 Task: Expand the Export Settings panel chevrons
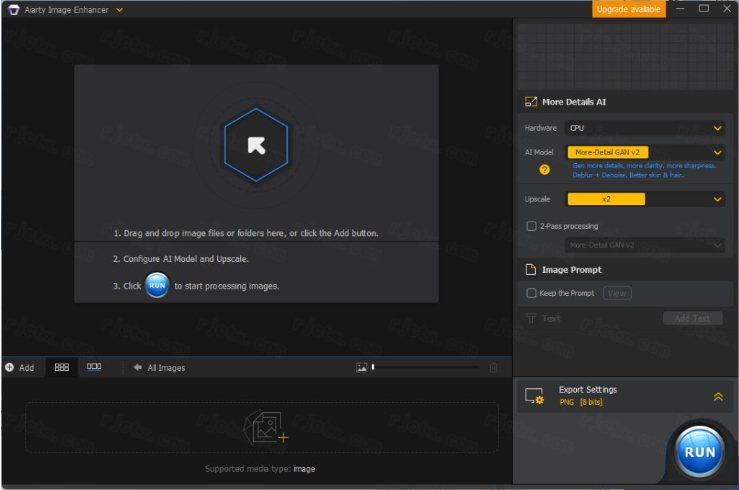click(x=718, y=396)
